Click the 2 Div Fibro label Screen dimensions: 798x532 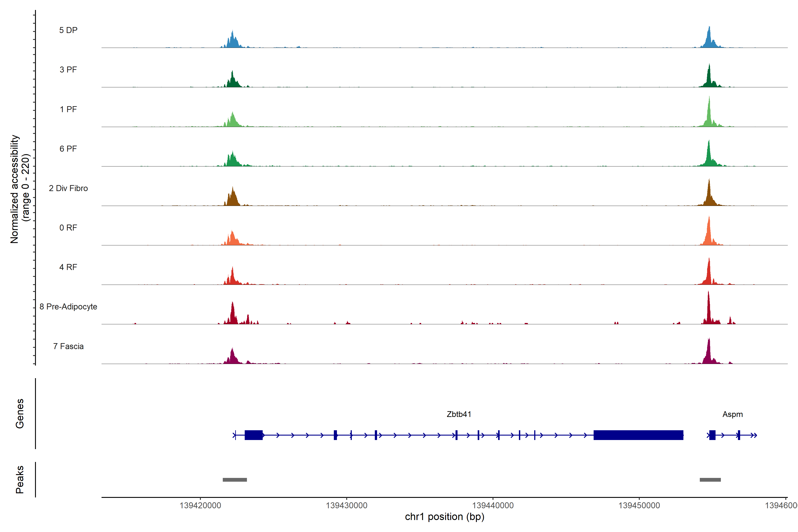[x=68, y=188]
